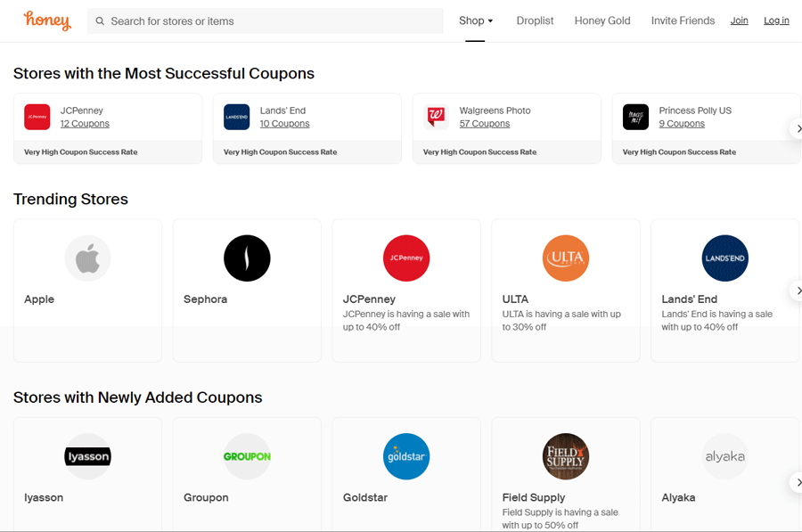The image size is (802, 532).
Task: Click JCPenney's Very High Coupon Success Rate label
Action: pyautogui.click(x=81, y=151)
